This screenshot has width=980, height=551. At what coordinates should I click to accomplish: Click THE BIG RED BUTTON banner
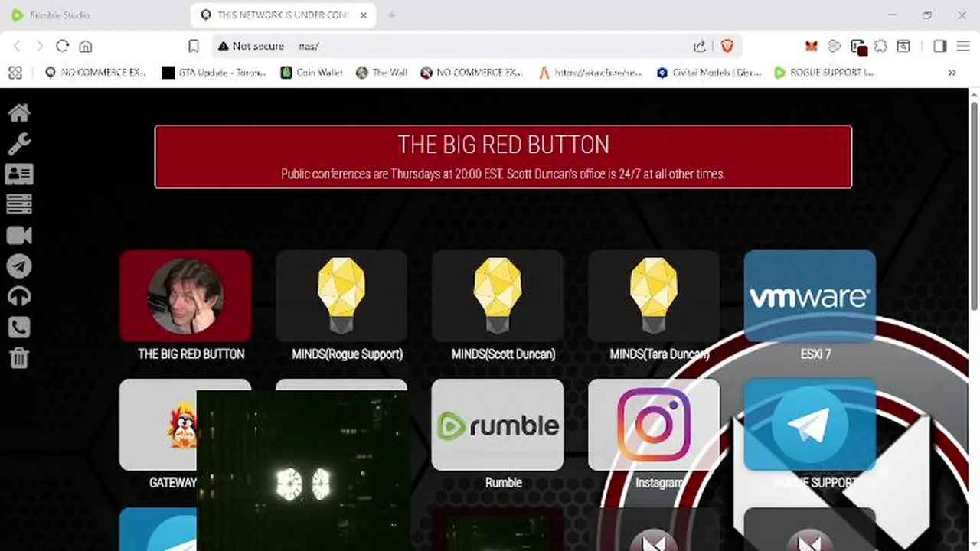pos(503,157)
